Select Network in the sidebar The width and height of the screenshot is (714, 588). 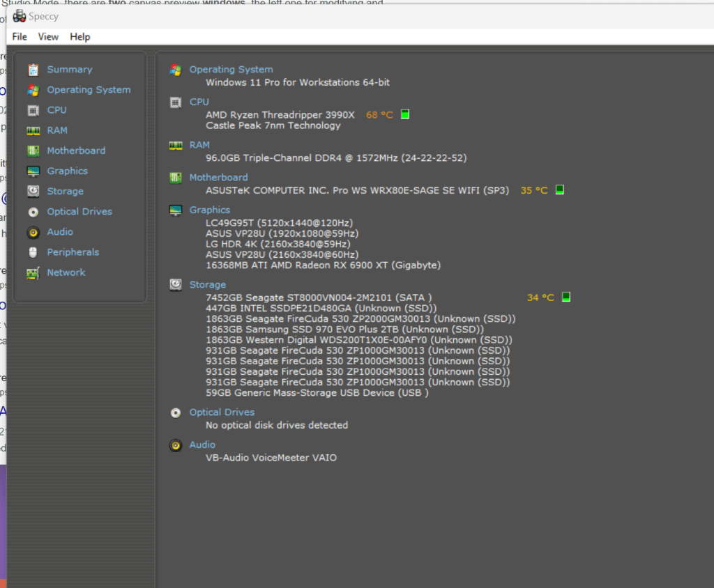pos(66,272)
